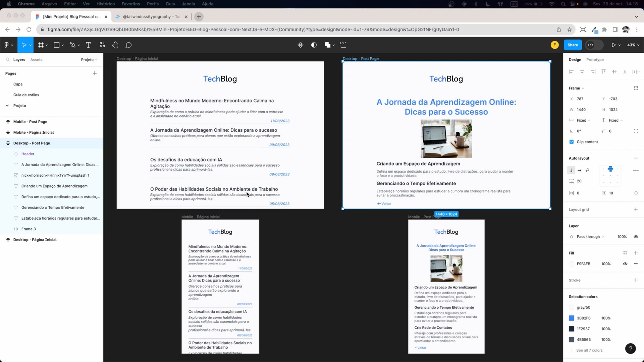Expand the Projeto pages dropdown
The image size is (644, 362).
[89, 60]
